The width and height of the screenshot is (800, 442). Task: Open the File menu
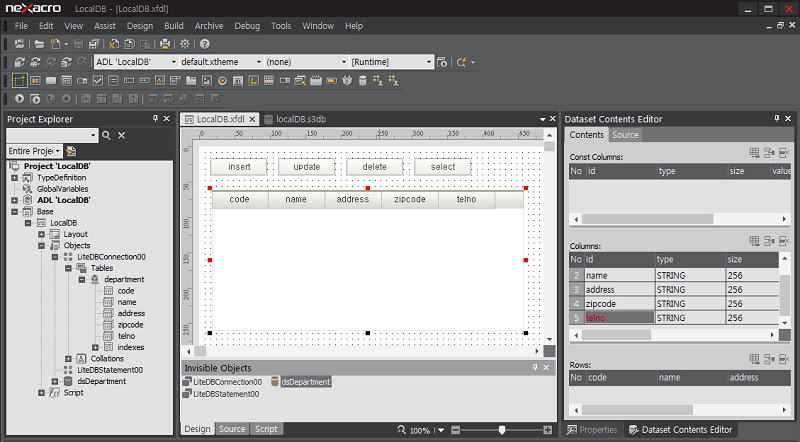click(21, 26)
